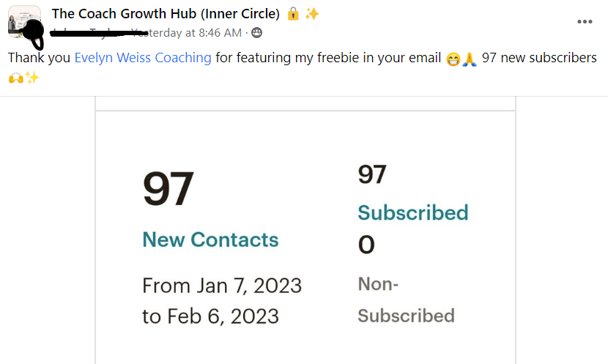Image resolution: width=608 pixels, height=364 pixels.
Task: Click the praying hands emoji
Action: [470, 59]
